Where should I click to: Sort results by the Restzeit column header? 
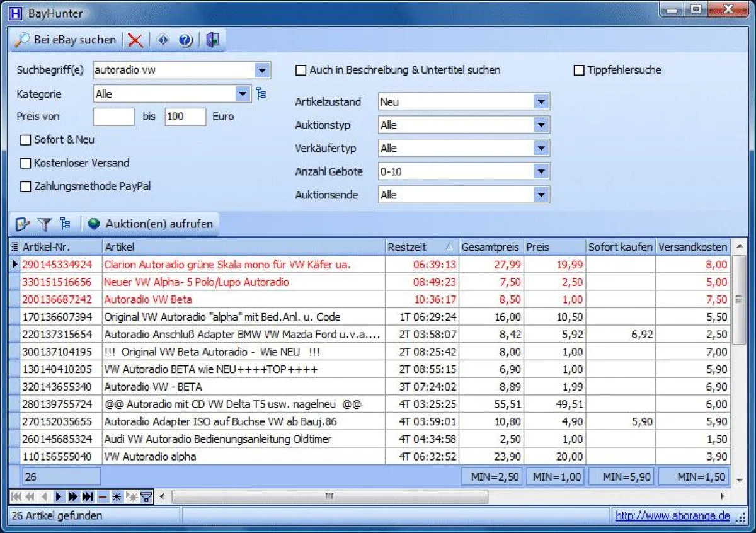tap(419, 247)
